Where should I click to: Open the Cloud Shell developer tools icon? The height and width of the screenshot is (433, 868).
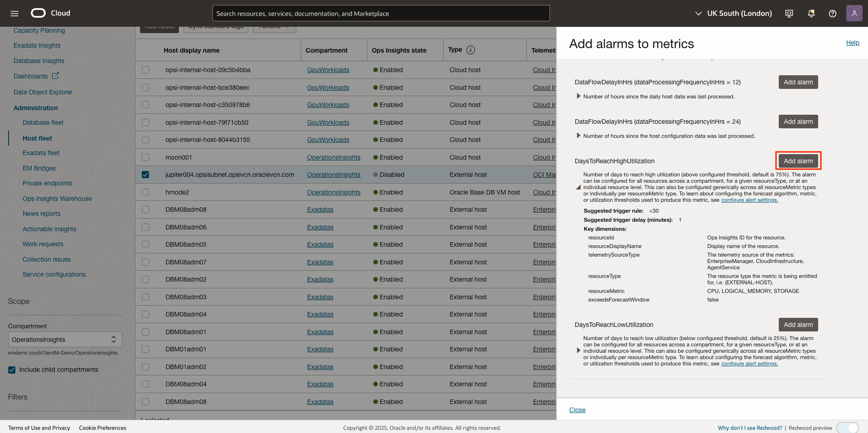pos(789,14)
